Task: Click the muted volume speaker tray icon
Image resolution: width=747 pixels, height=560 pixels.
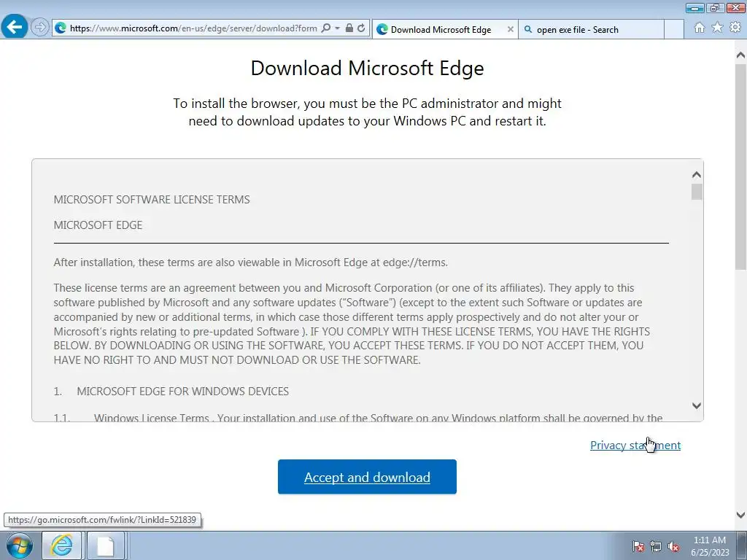Action: click(673, 546)
